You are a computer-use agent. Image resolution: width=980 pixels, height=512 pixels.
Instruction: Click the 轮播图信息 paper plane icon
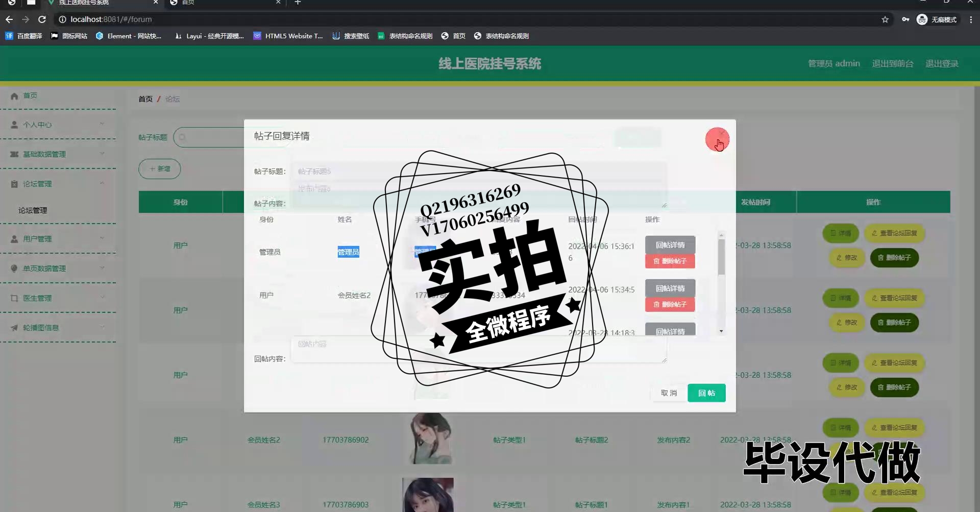point(14,328)
